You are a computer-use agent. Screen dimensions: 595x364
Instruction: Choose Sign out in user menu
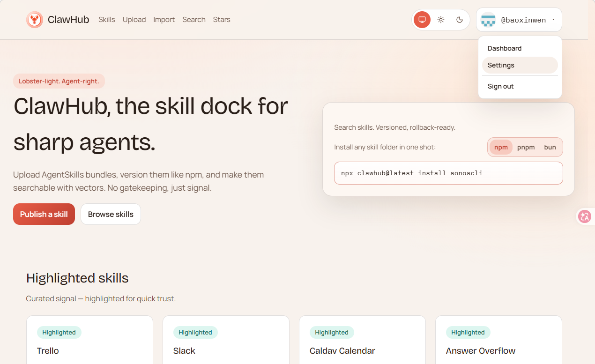coord(500,86)
